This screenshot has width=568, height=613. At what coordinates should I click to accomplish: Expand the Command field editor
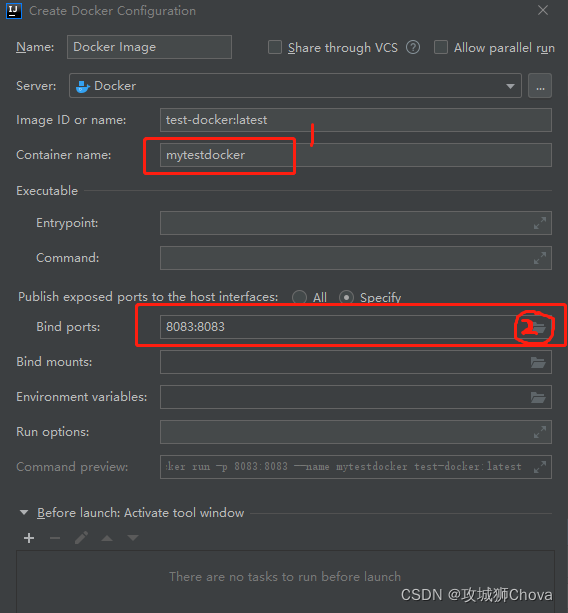click(540, 258)
